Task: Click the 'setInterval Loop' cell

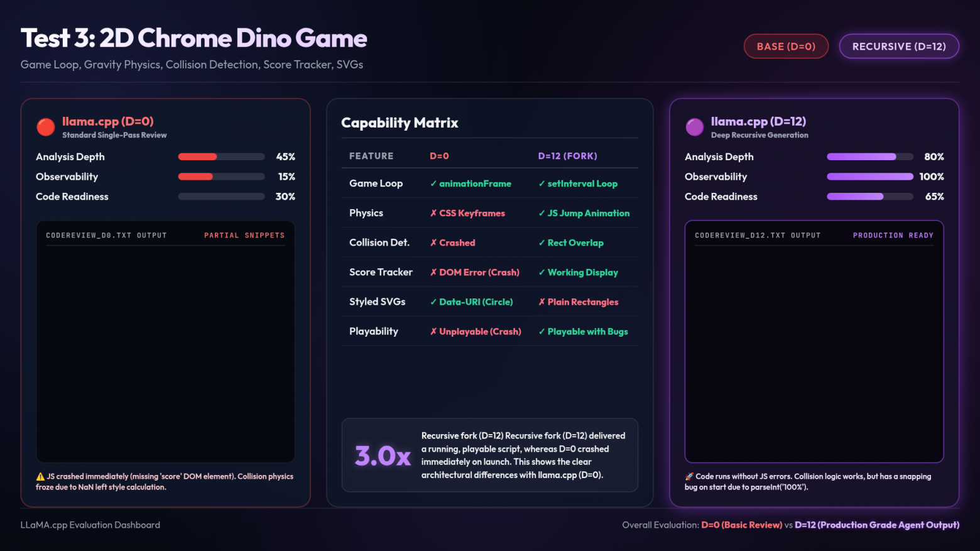Action: (578, 183)
